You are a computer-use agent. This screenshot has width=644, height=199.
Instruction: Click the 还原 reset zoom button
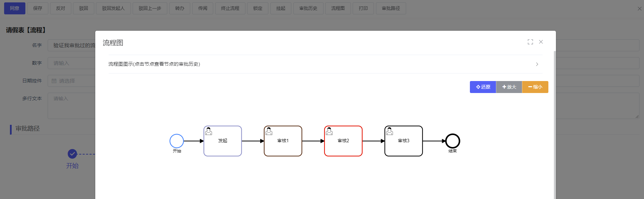tap(483, 87)
